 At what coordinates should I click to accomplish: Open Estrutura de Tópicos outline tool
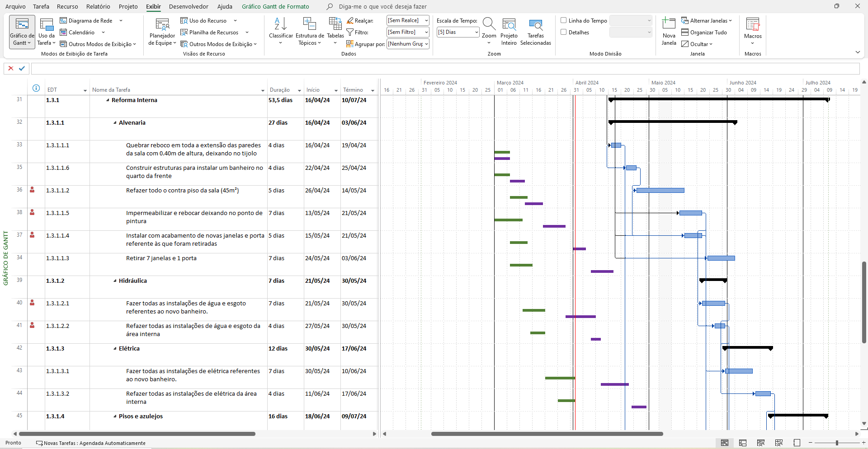pos(310,32)
